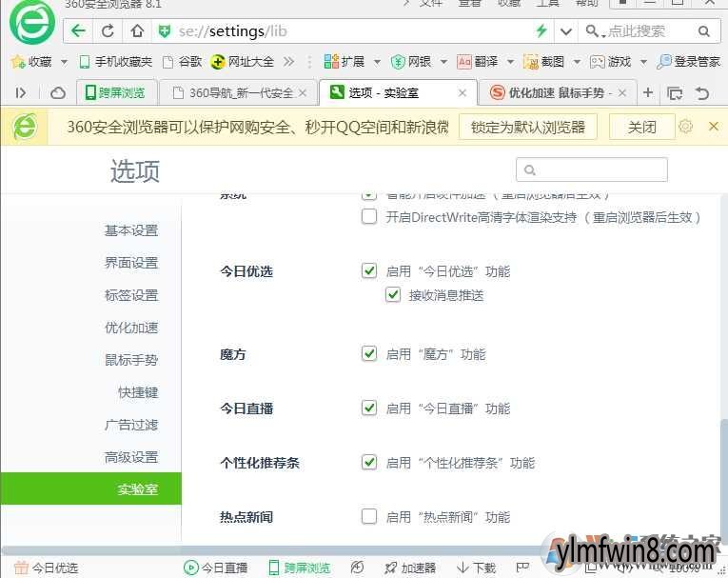Click 跨屏浏览 in status bar

point(300,568)
